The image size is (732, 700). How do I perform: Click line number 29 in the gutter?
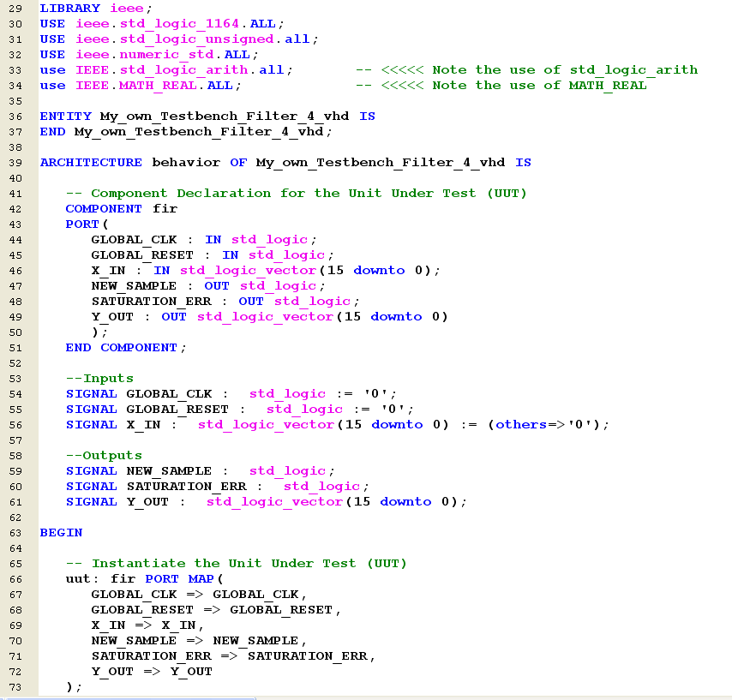(15, 9)
